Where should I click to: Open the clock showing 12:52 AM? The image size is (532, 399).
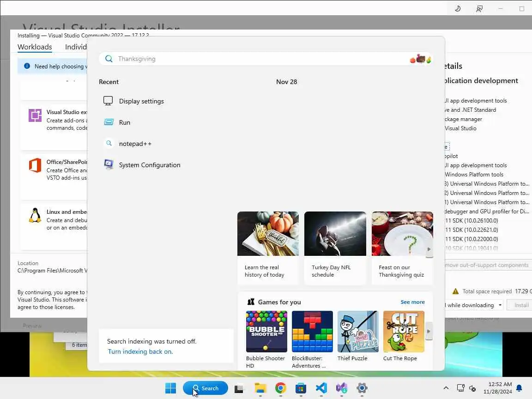[x=498, y=388]
